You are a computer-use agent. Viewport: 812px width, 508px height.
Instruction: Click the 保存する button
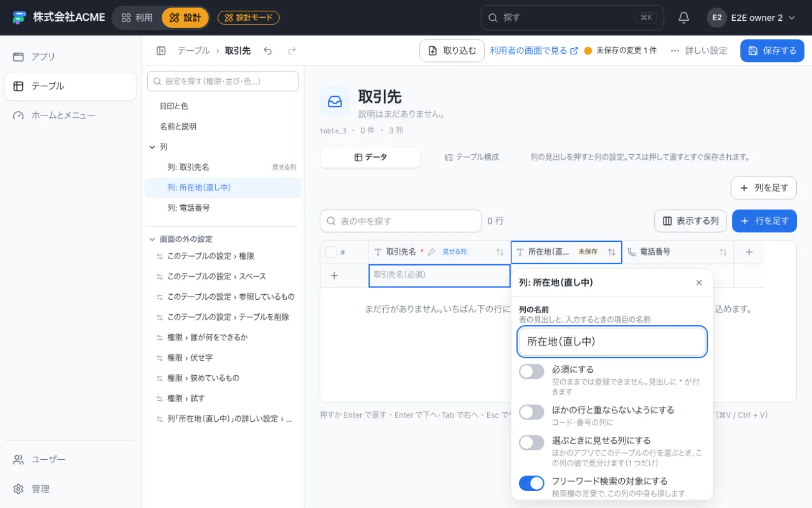772,51
